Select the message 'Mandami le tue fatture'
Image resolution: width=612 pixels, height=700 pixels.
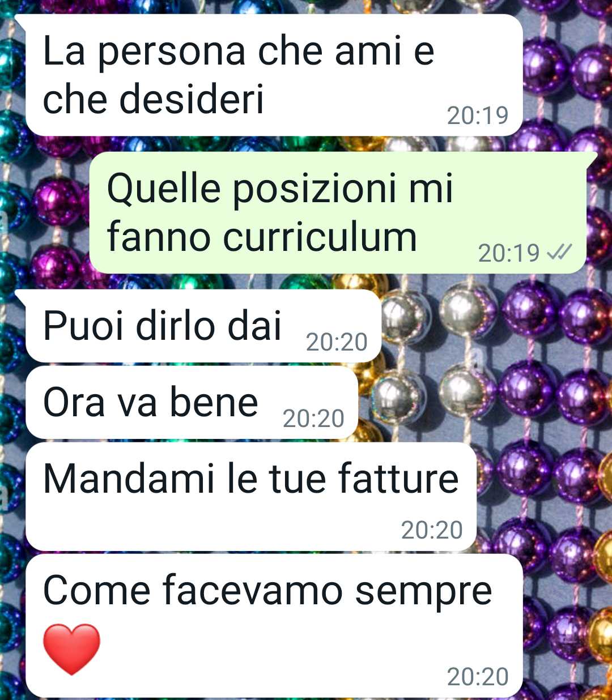click(x=250, y=497)
